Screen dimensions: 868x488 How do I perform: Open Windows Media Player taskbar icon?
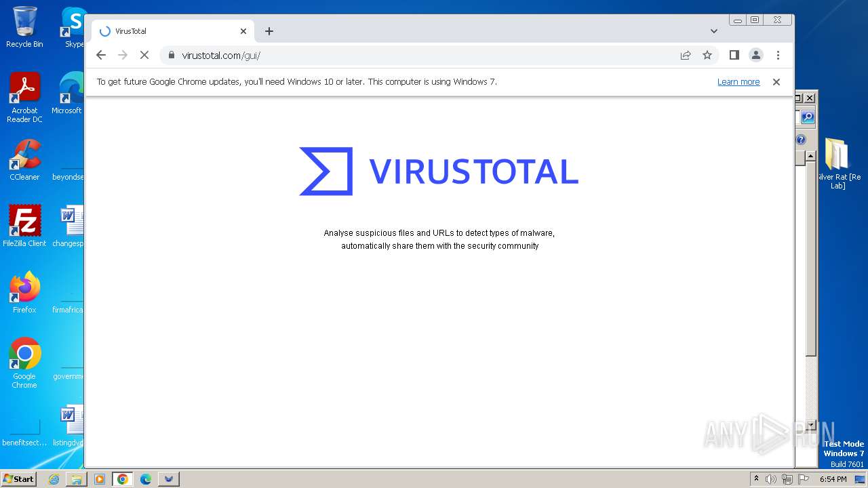coord(100,479)
